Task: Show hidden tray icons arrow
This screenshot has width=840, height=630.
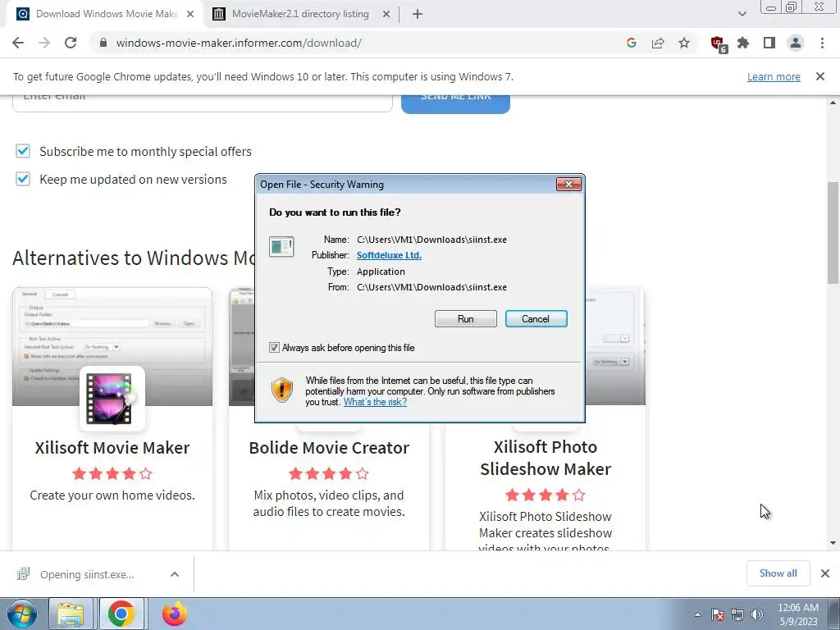Action: click(697, 614)
